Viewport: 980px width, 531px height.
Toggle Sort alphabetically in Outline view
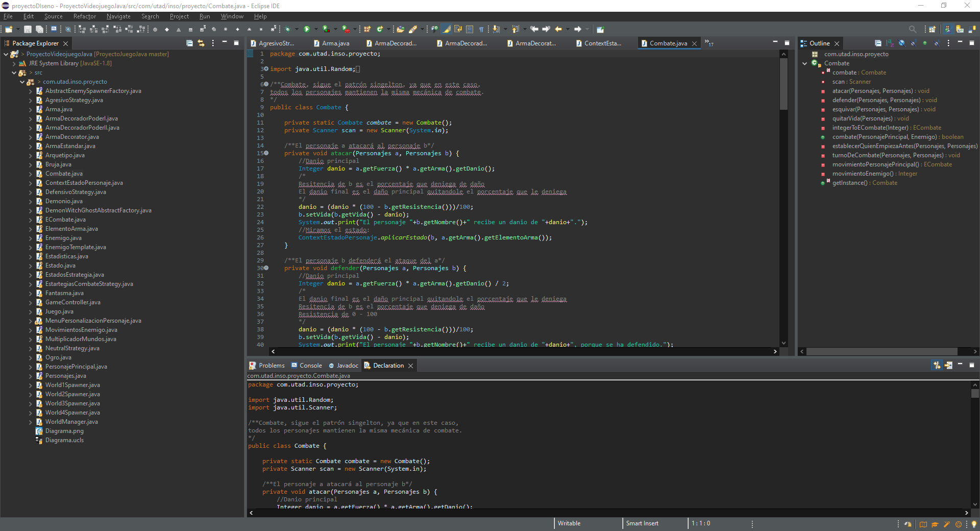890,43
